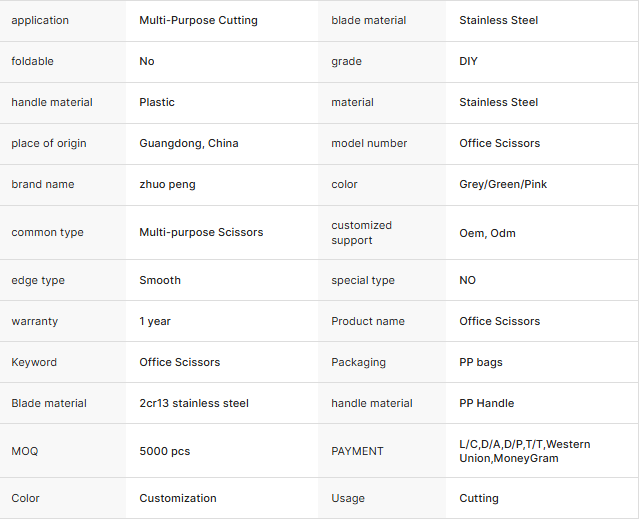Select the "1 year" warranty value

(155, 321)
